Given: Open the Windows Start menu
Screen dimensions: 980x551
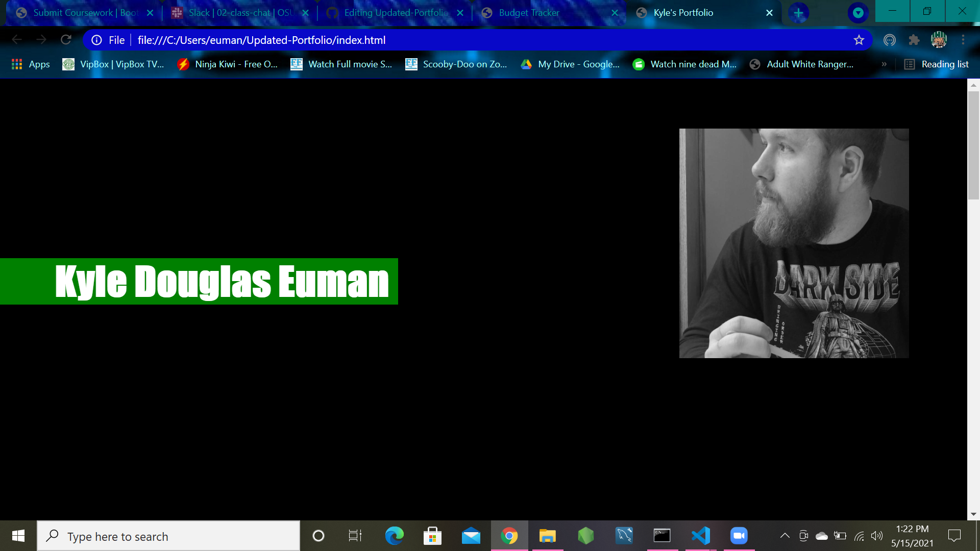Looking at the screenshot, I should [18, 536].
